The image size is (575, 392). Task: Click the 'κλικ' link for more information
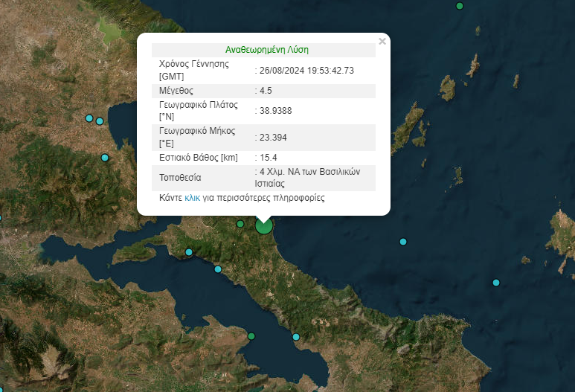(x=193, y=199)
